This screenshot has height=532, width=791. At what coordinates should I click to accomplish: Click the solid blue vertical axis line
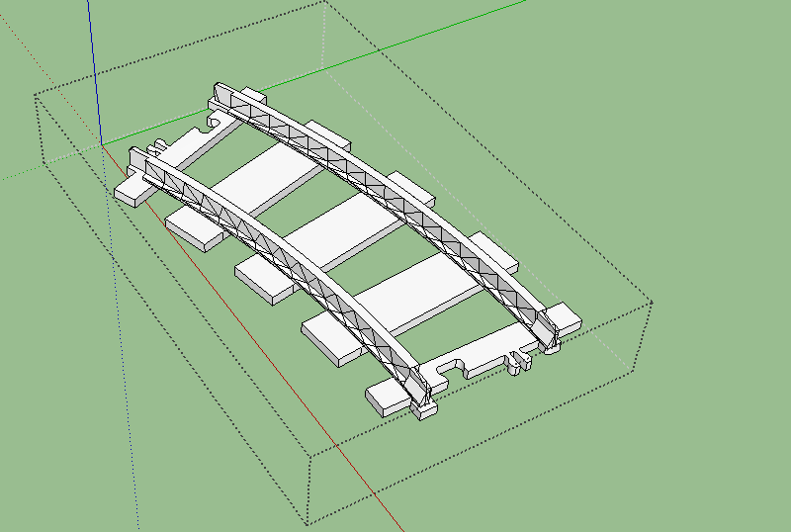(x=95, y=73)
